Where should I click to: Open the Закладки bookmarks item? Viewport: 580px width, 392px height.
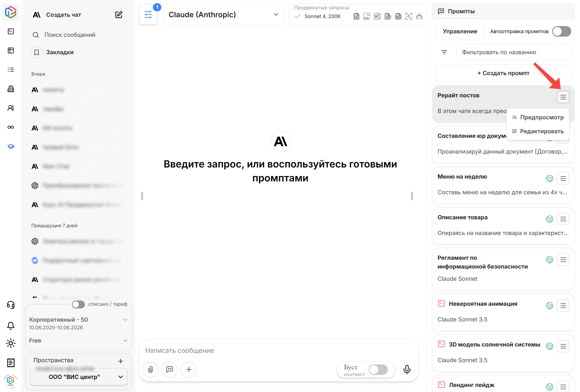[52, 52]
